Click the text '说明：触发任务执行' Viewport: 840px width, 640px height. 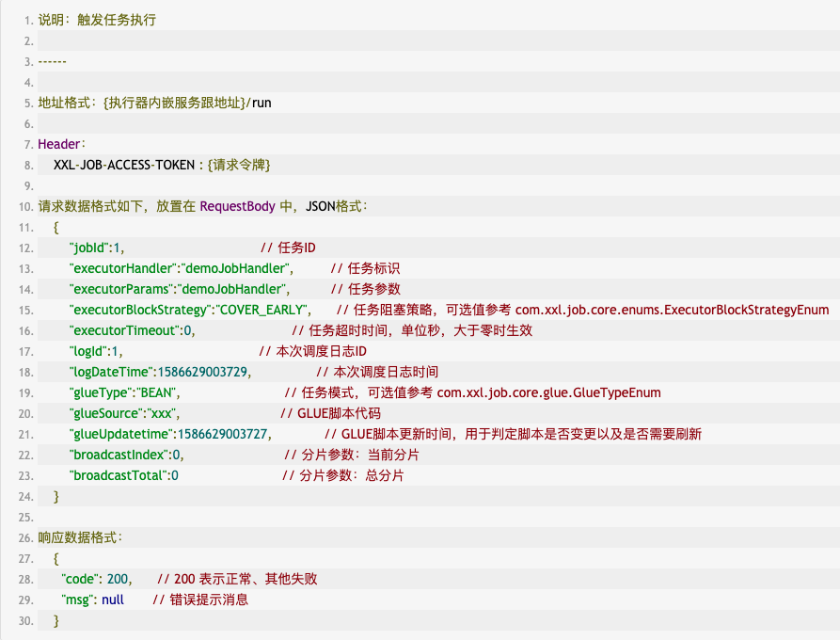(x=97, y=20)
